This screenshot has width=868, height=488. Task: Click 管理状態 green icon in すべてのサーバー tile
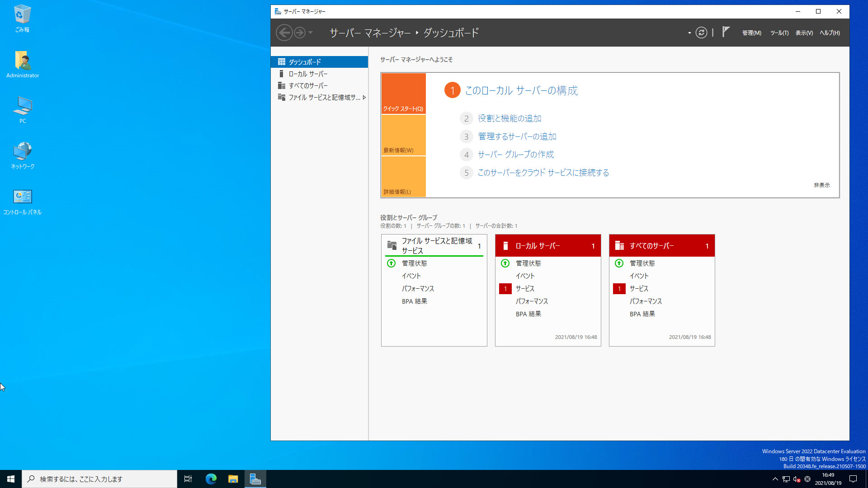[619, 263]
